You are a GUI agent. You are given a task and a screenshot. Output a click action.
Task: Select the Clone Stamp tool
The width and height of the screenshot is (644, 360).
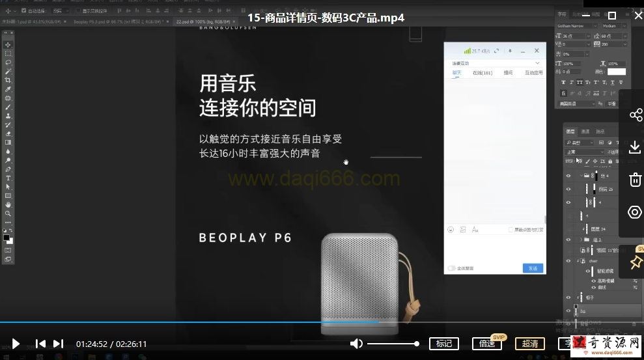click(x=8, y=116)
